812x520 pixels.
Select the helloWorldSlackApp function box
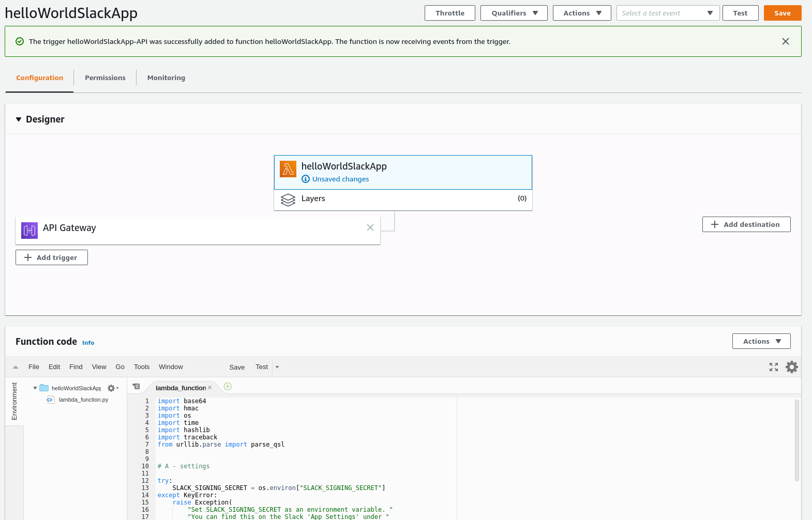pyautogui.click(x=403, y=172)
